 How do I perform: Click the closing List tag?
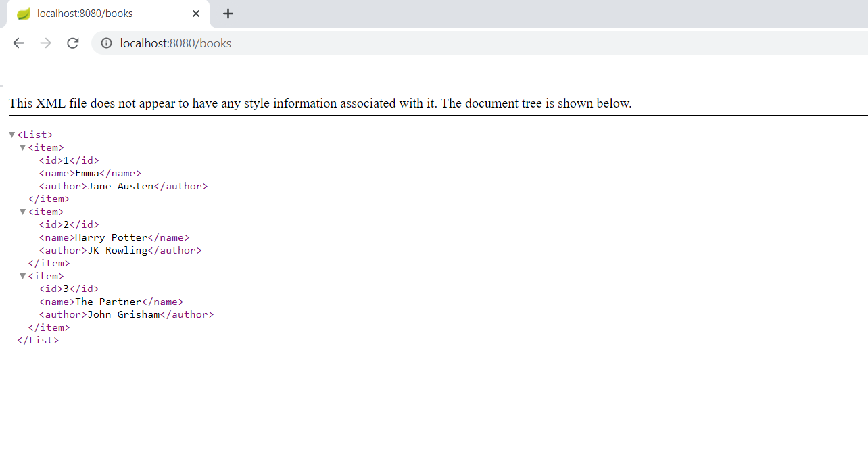38,340
